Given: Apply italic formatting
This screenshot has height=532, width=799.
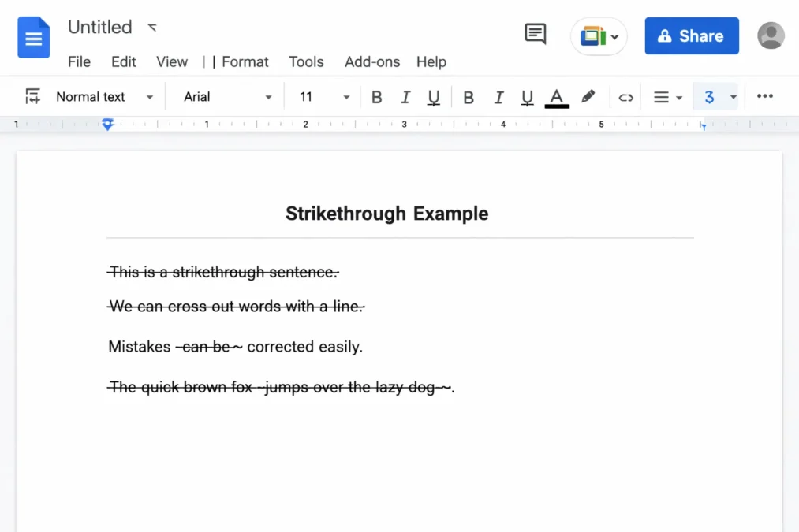Looking at the screenshot, I should pos(405,96).
